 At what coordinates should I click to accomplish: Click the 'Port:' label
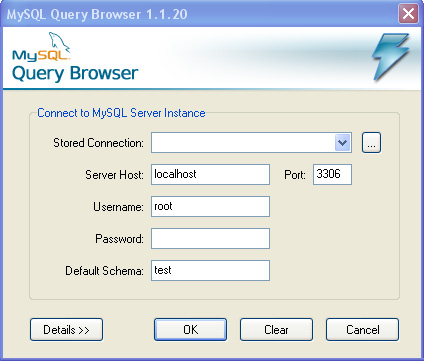click(295, 175)
